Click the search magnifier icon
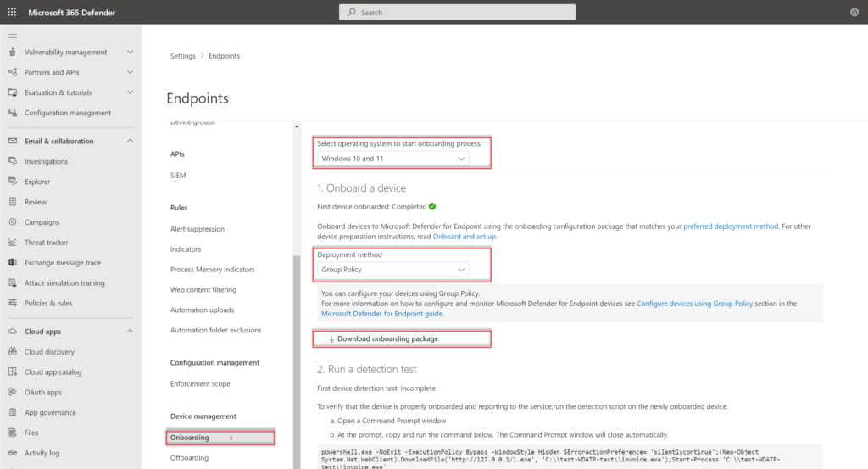This screenshot has width=868, height=469. (x=352, y=12)
